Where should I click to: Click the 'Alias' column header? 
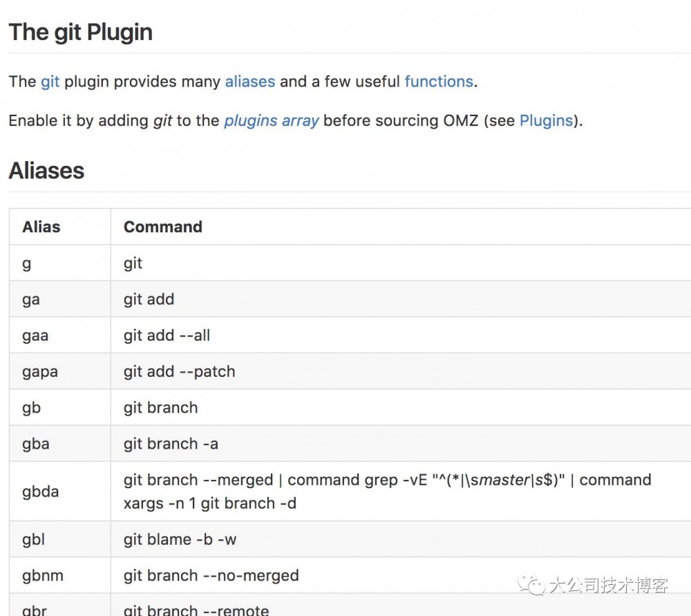click(41, 227)
